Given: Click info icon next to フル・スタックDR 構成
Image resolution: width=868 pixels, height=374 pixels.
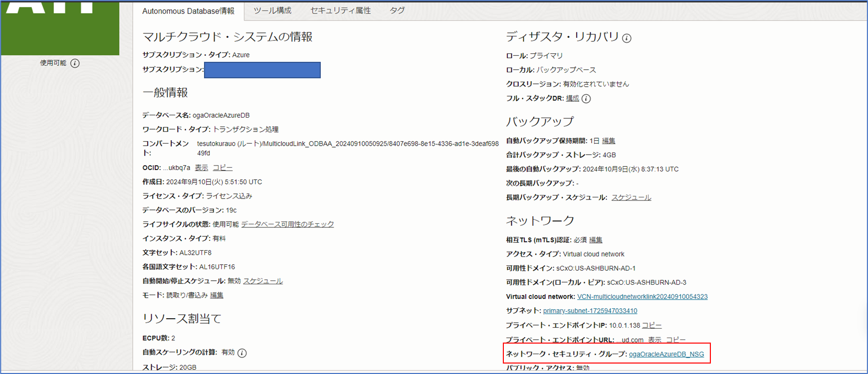Looking at the screenshot, I should 586,99.
